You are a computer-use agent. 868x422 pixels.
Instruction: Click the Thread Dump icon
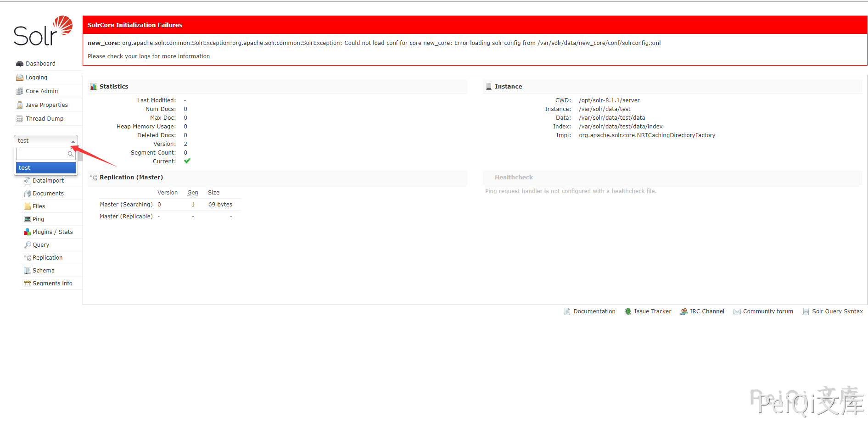click(20, 119)
